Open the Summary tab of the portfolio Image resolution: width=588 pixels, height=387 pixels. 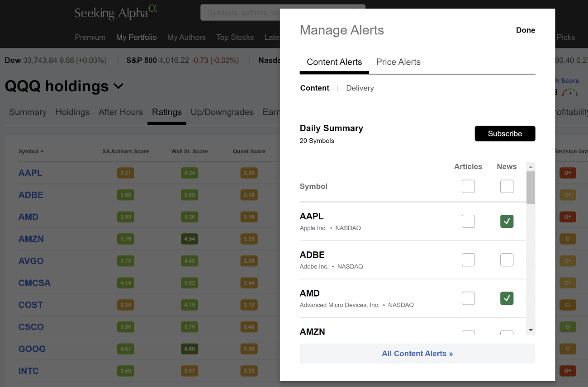tap(28, 112)
